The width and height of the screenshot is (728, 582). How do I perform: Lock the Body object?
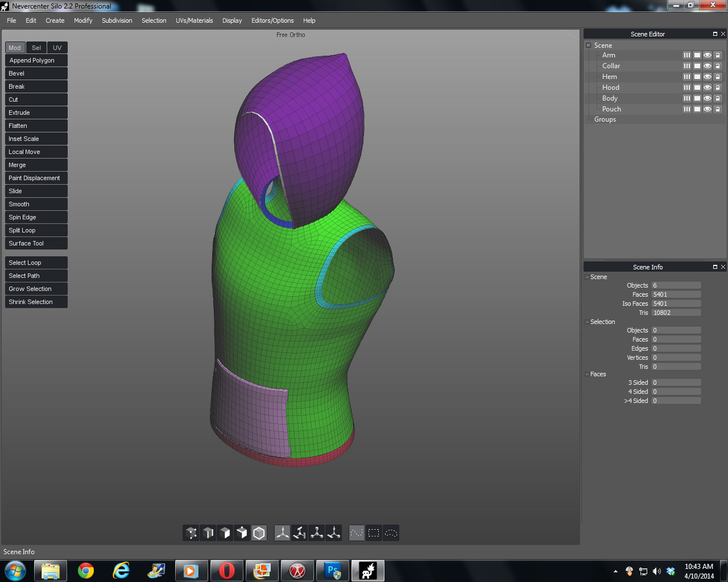[718, 98]
